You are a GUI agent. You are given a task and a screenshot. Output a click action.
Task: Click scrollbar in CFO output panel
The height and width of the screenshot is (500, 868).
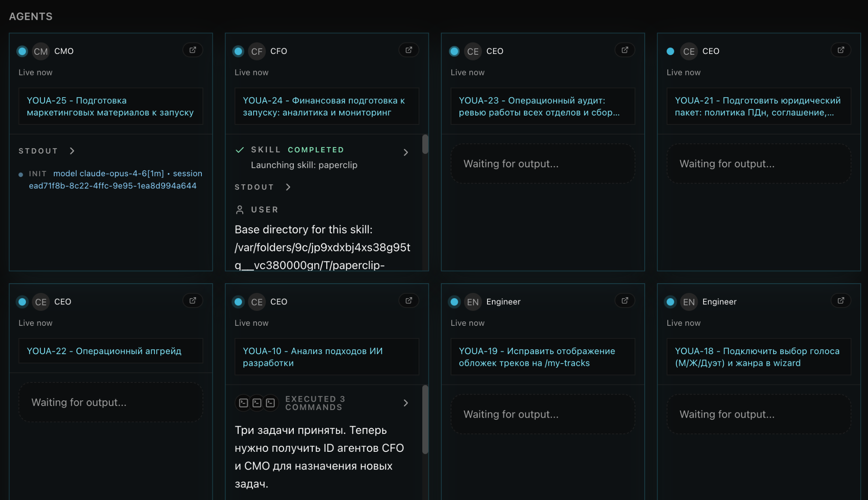pos(425,144)
